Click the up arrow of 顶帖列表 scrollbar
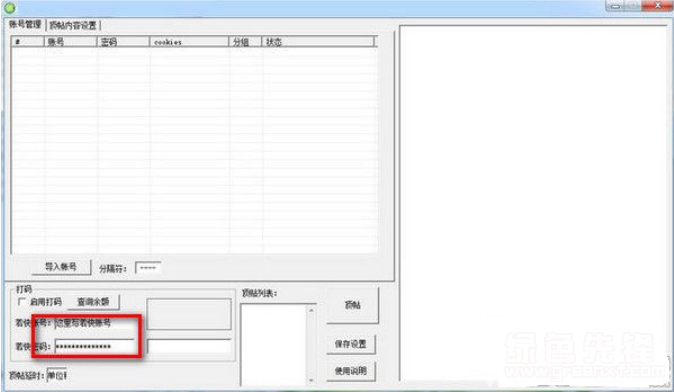 coord(311,310)
